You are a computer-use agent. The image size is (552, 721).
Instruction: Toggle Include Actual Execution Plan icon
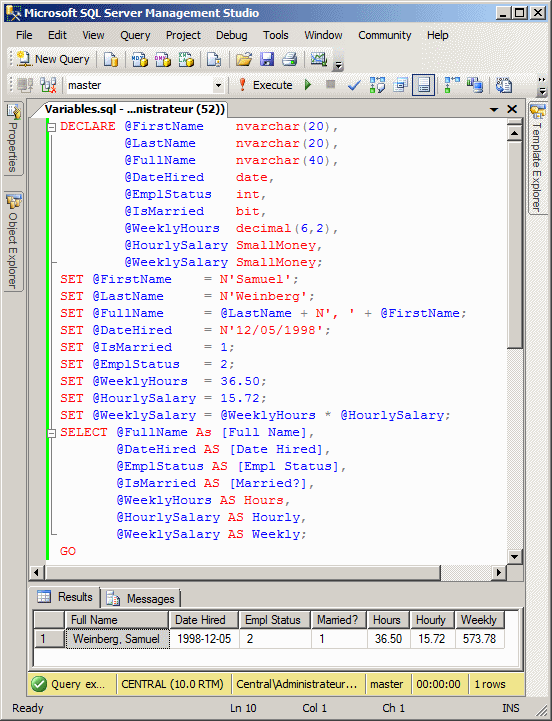[452, 85]
